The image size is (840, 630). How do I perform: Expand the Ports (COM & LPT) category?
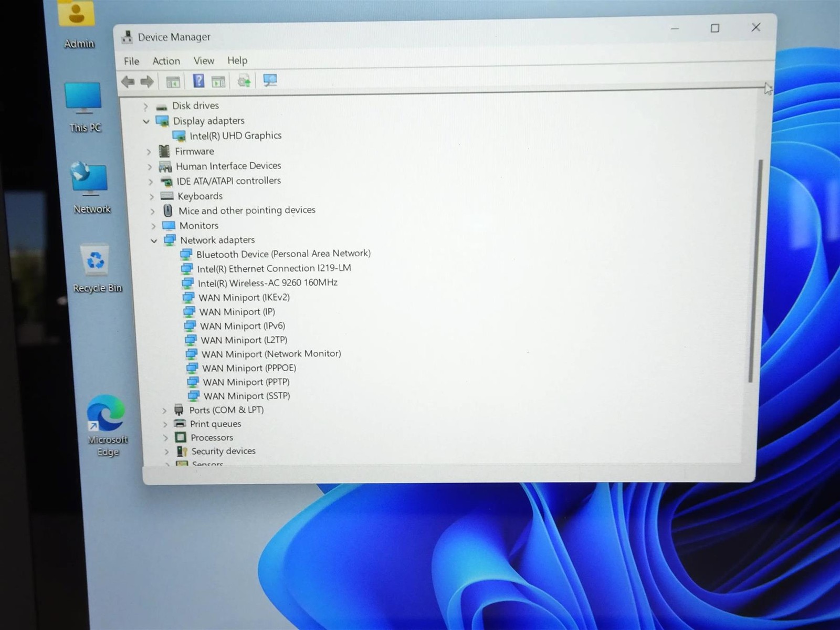164,410
